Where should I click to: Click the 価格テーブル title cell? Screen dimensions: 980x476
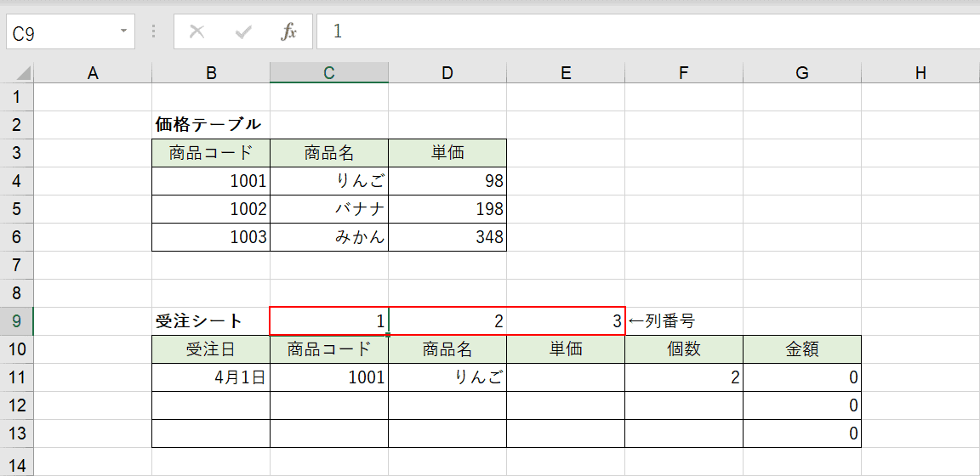click(x=211, y=125)
